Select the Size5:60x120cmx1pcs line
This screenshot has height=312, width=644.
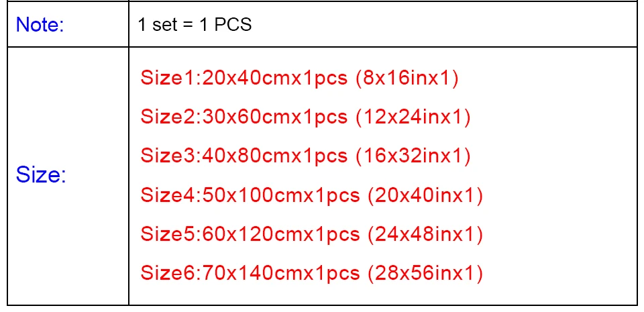click(312, 234)
